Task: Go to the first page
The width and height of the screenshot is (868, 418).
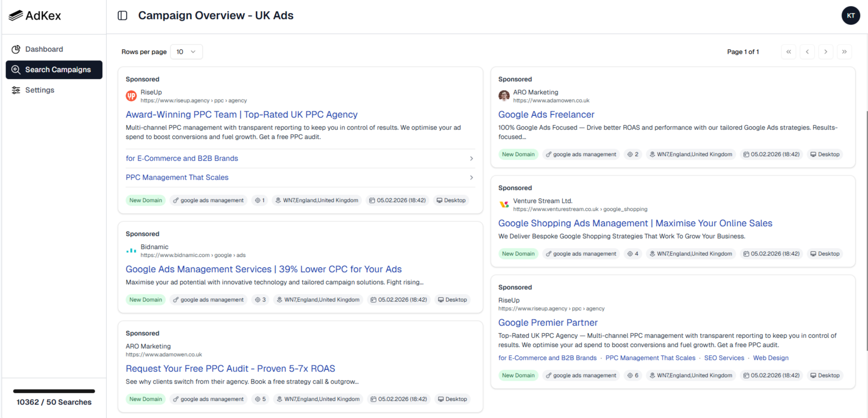Action: tap(788, 52)
